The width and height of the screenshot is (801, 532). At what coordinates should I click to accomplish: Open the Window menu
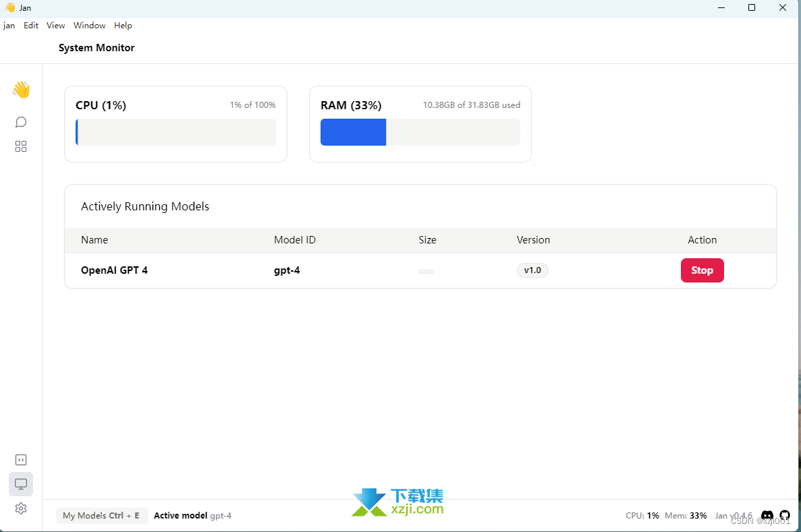coord(89,26)
